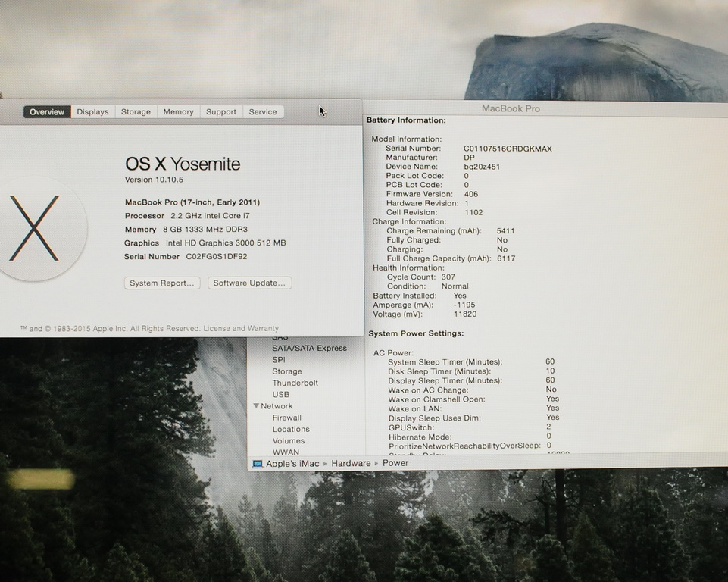
Task: Click the OS X Yosemite logo circle
Action: click(35, 228)
